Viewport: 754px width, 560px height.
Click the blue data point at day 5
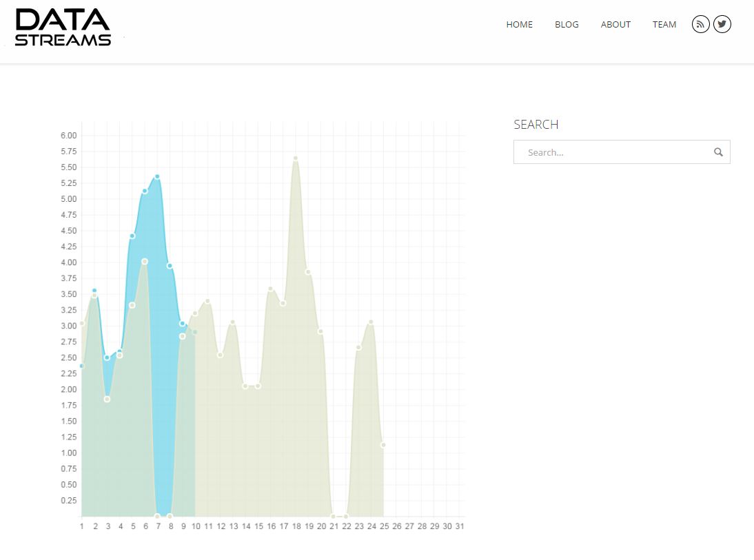132,236
